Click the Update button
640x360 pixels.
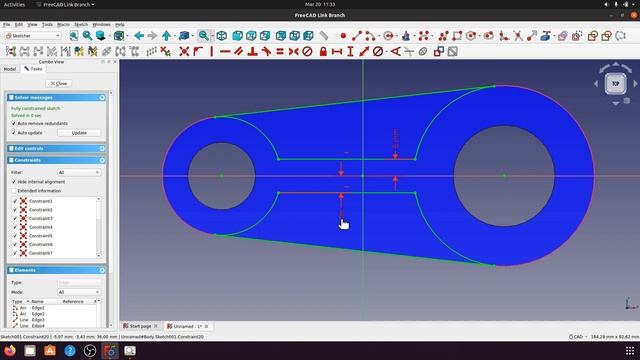point(79,133)
